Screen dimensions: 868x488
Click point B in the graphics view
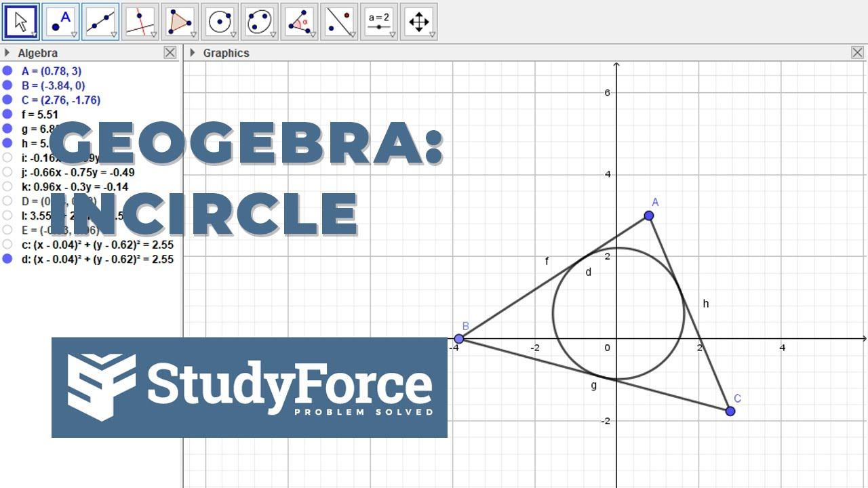[459, 339]
